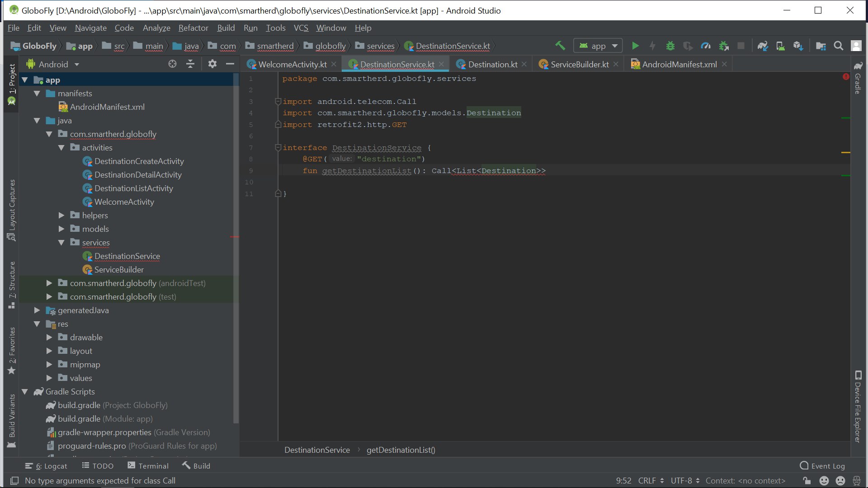Switch to AndroidManifest.xml tab
The height and width of the screenshot is (488, 868).
tap(679, 64)
